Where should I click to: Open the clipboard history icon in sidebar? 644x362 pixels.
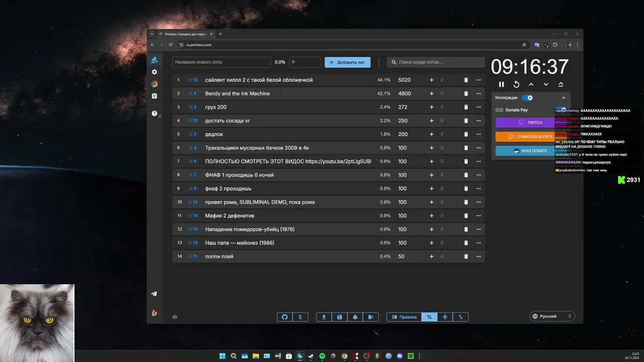pos(154,96)
